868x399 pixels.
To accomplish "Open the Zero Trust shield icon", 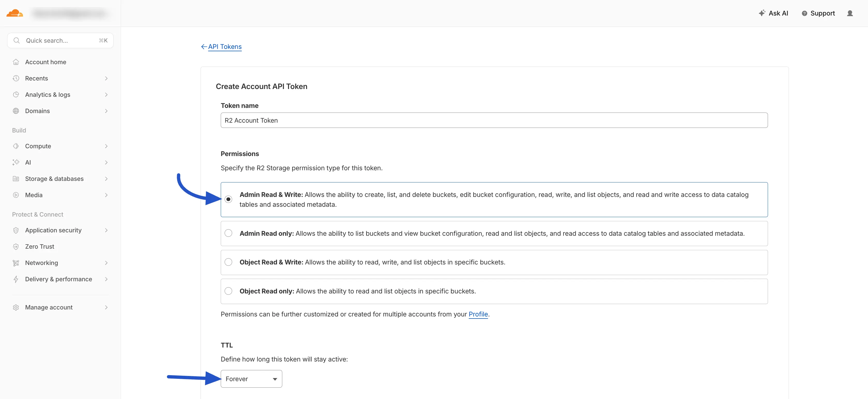I will pos(16,246).
